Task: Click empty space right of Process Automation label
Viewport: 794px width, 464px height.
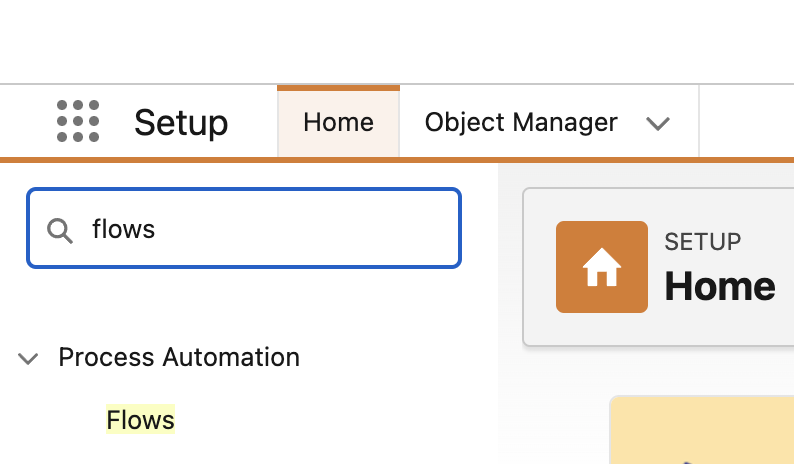Action: click(400, 357)
